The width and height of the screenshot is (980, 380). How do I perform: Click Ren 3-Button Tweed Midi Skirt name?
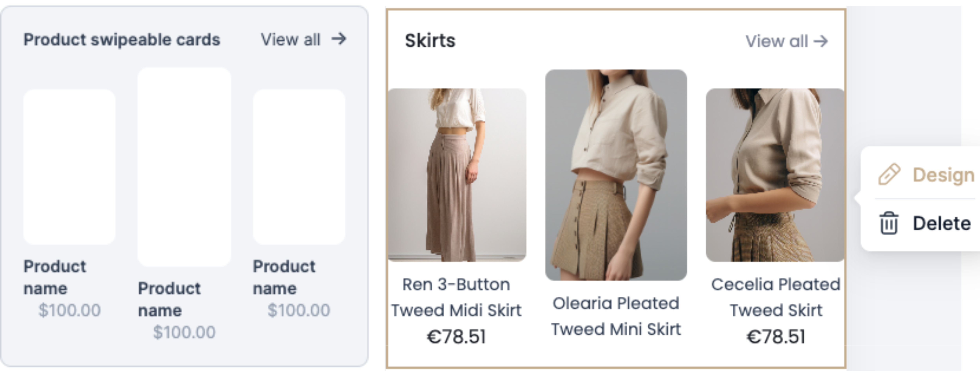456,297
